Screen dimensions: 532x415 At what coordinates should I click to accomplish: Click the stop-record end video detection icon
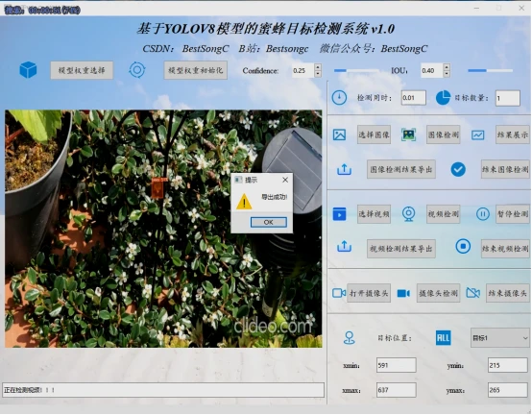tap(463, 246)
